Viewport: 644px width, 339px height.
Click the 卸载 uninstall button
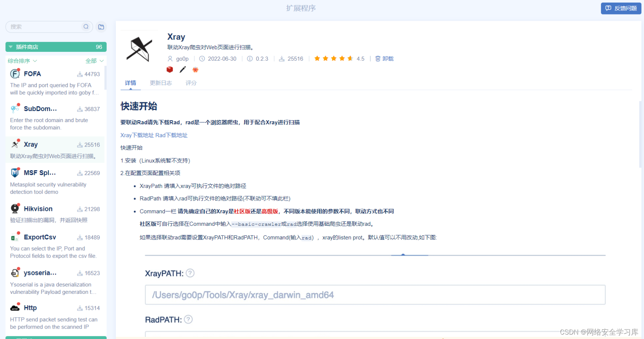point(384,58)
